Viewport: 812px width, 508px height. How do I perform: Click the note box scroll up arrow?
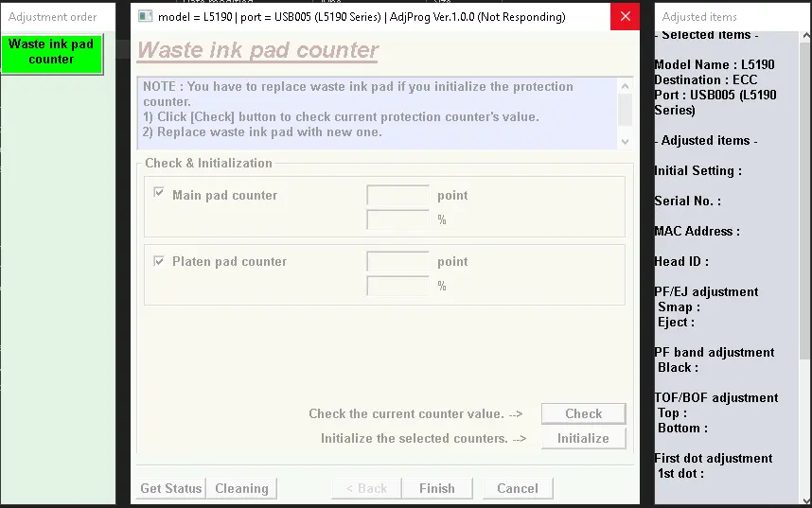[625, 86]
